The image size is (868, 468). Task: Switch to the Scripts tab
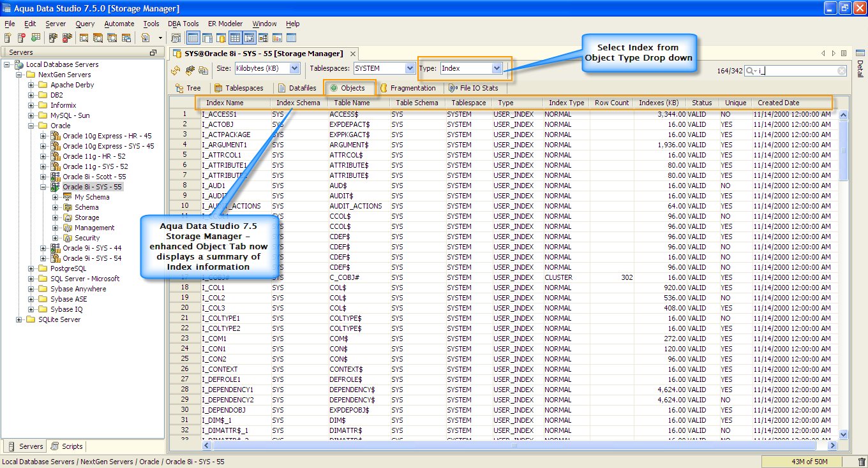67,446
